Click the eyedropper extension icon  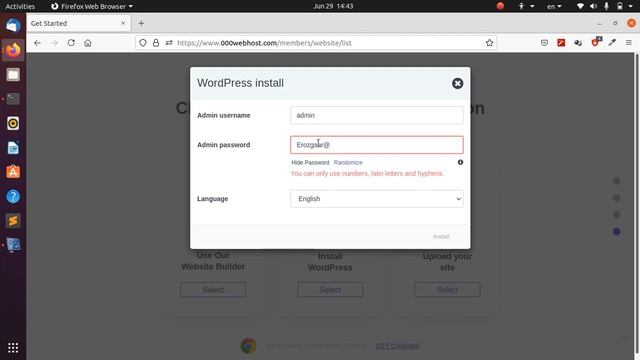(612, 43)
